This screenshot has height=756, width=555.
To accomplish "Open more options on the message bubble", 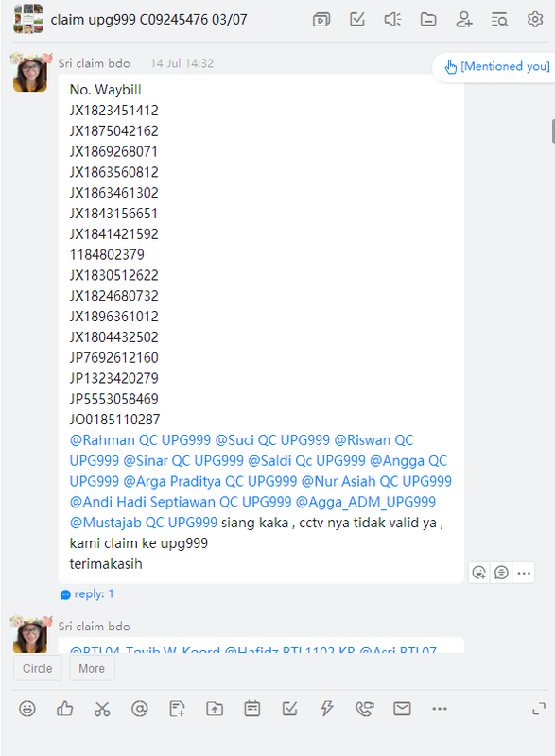I will click(524, 574).
